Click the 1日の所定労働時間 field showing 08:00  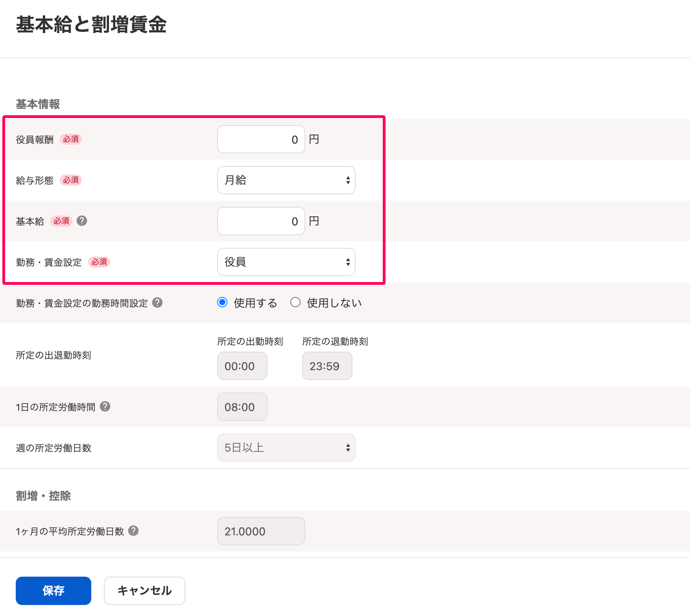(242, 407)
